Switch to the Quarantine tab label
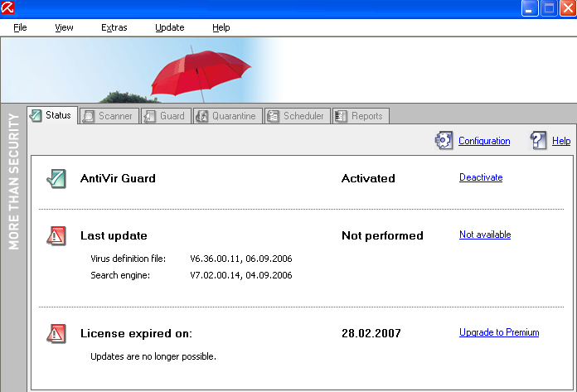577x392 pixels. point(234,116)
